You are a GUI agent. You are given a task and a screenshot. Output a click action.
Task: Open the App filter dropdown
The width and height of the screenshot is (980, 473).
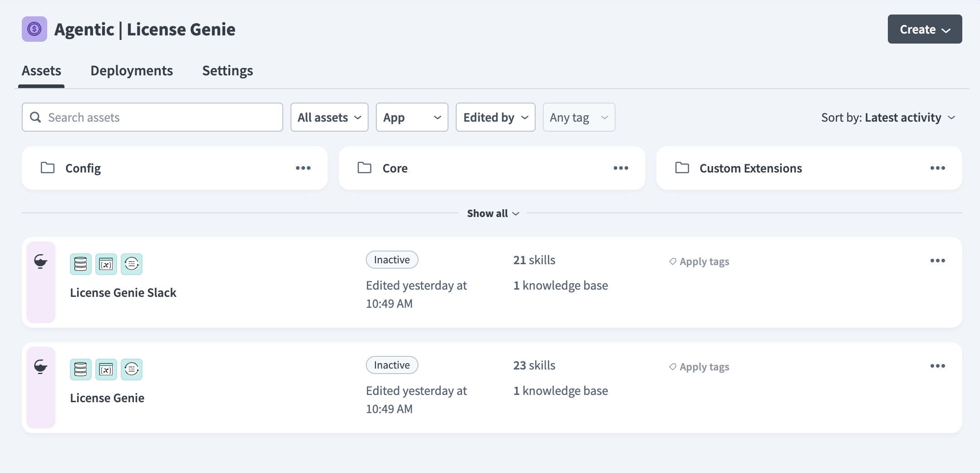pyautogui.click(x=412, y=117)
